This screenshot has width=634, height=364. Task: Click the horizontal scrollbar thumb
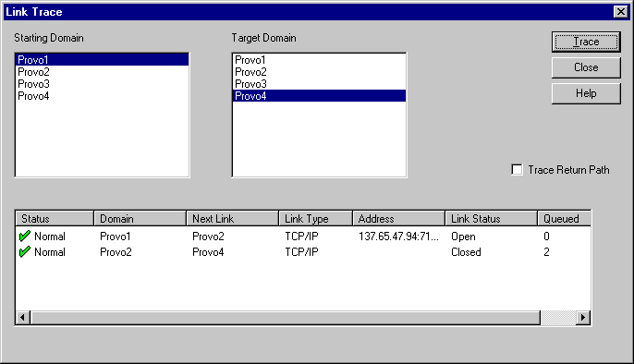coord(285,318)
